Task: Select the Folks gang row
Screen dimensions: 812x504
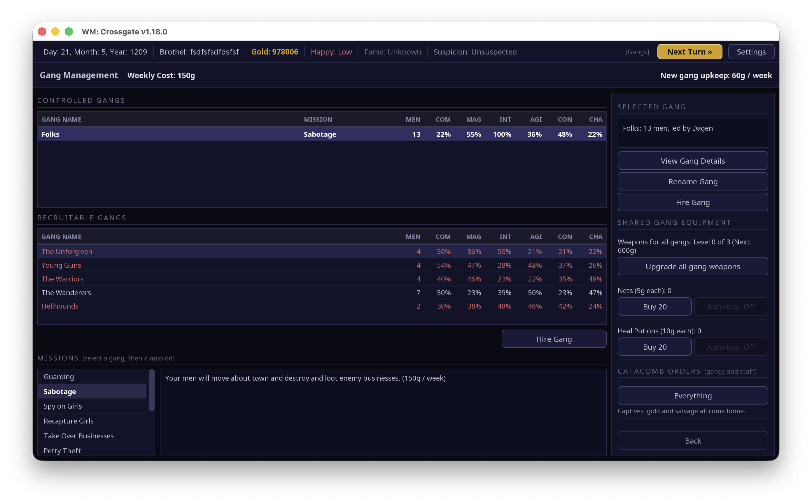Action: point(322,134)
